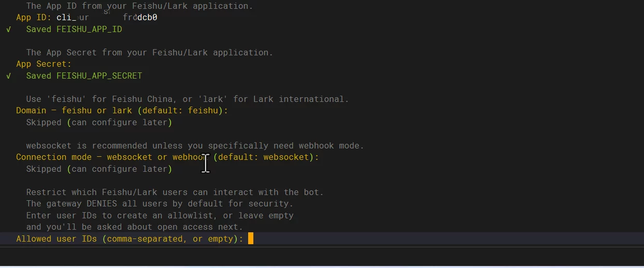This screenshot has width=644, height=268.
Task: Click 'Skipped' text under Connection mode prompt
Action: pyautogui.click(x=44, y=169)
